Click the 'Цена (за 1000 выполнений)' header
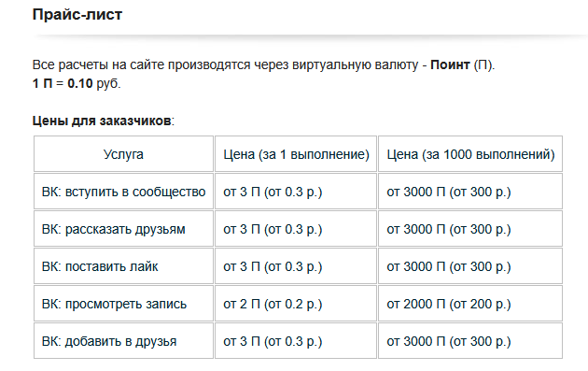The height and width of the screenshot is (371, 588). pos(470,154)
